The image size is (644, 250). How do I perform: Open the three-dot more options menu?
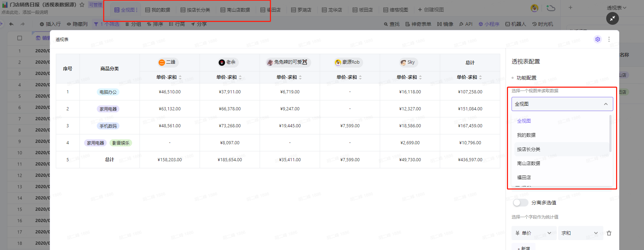pos(609,39)
